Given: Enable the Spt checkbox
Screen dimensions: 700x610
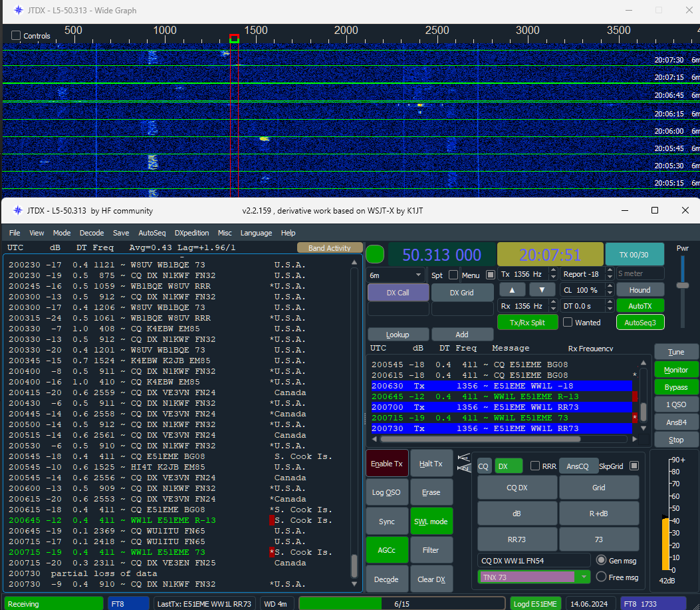Looking at the screenshot, I should click(x=453, y=275).
